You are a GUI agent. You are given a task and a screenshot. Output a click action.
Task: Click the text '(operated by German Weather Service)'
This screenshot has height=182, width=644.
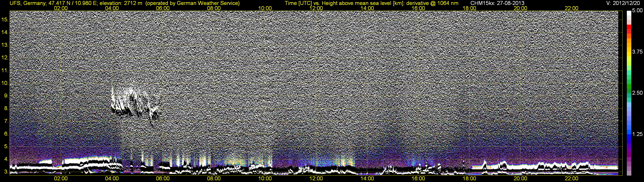(192, 3)
